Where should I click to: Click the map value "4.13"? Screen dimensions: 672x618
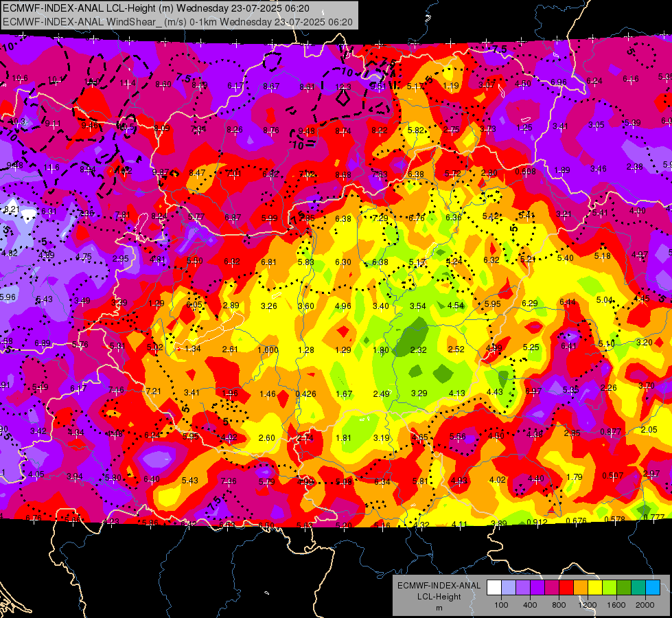[x=457, y=393]
